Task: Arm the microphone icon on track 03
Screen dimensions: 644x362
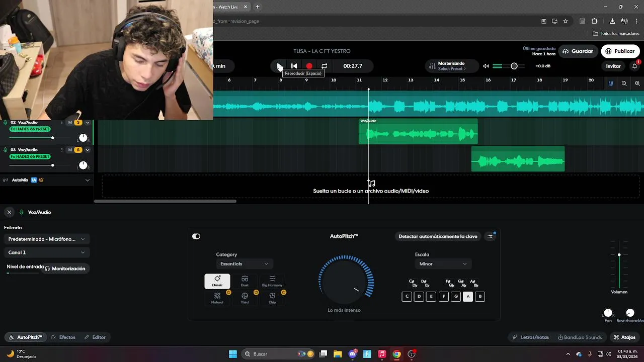Action: coord(6,150)
